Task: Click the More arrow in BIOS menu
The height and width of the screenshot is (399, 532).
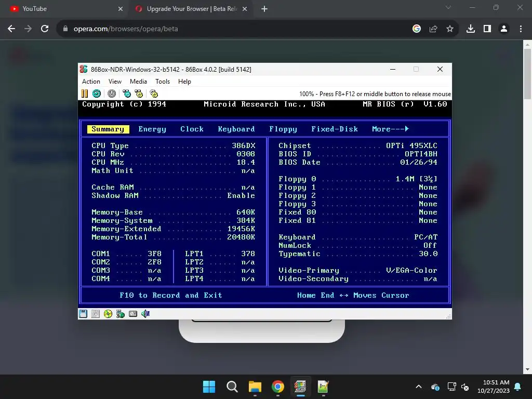Action: point(391,129)
